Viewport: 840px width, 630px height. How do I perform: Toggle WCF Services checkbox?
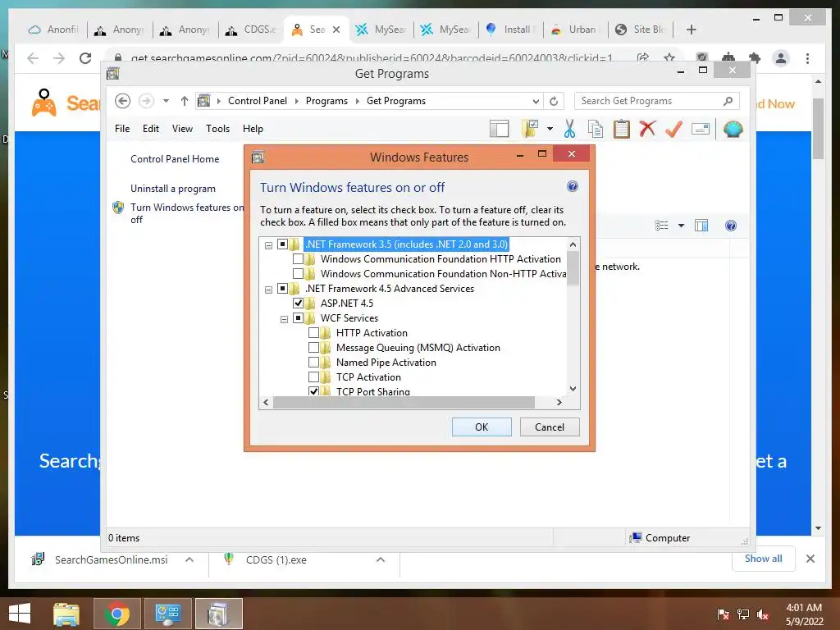[x=298, y=318]
